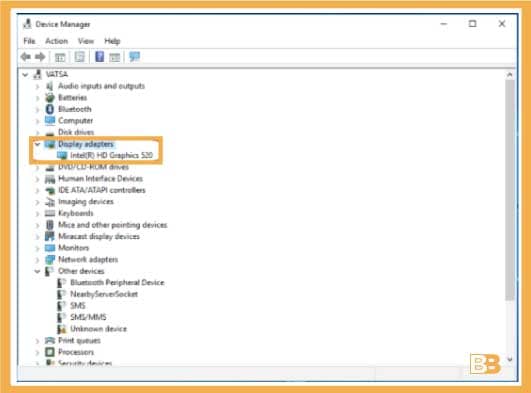
Task: Click the Audio inputs and outputs speaker icon
Action: point(50,86)
